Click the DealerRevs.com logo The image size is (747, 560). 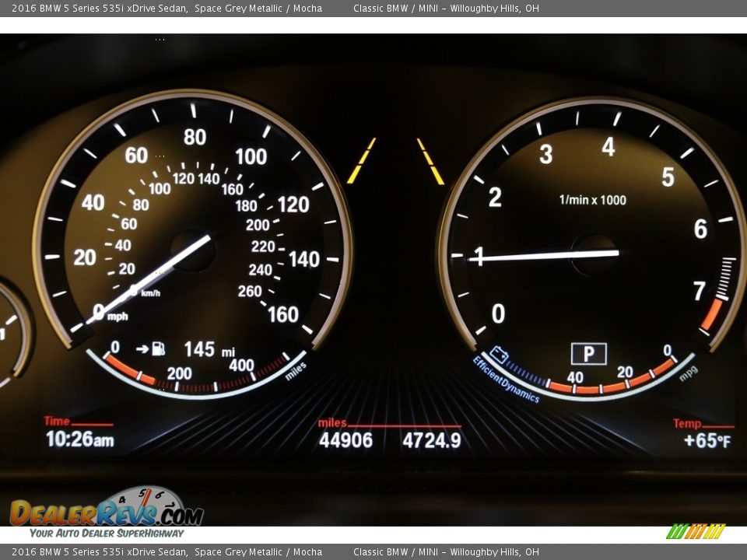tap(107, 513)
